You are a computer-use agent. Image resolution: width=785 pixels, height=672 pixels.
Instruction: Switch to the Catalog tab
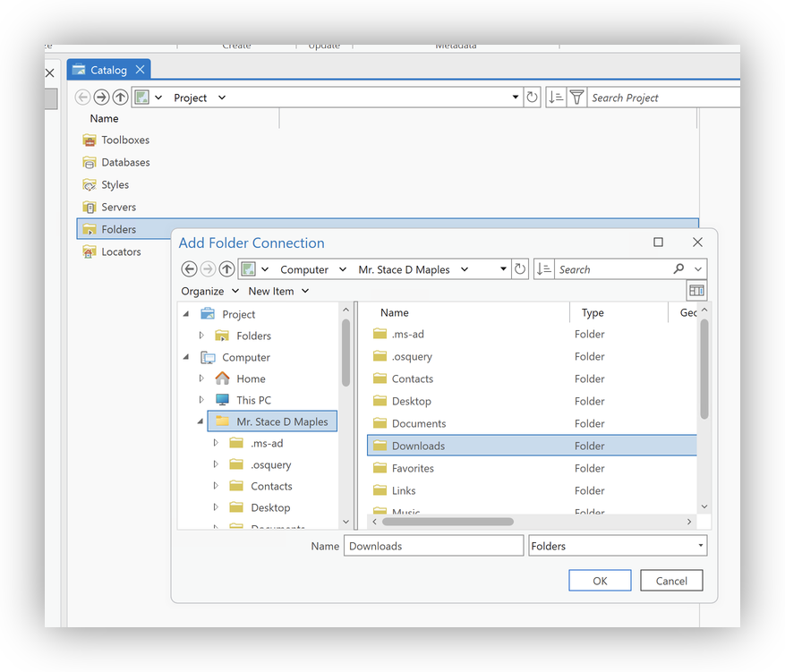tap(108, 70)
